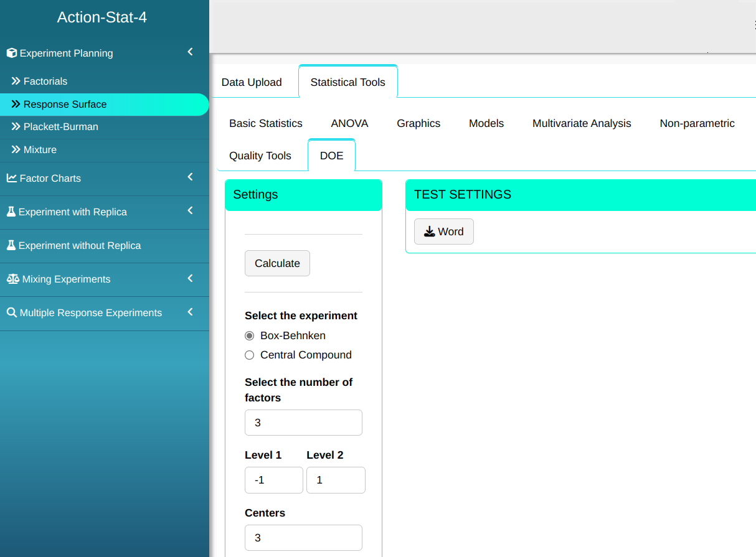This screenshot has height=557, width=756.
Task: Click the number of factors input field
Action: [303, 423]
